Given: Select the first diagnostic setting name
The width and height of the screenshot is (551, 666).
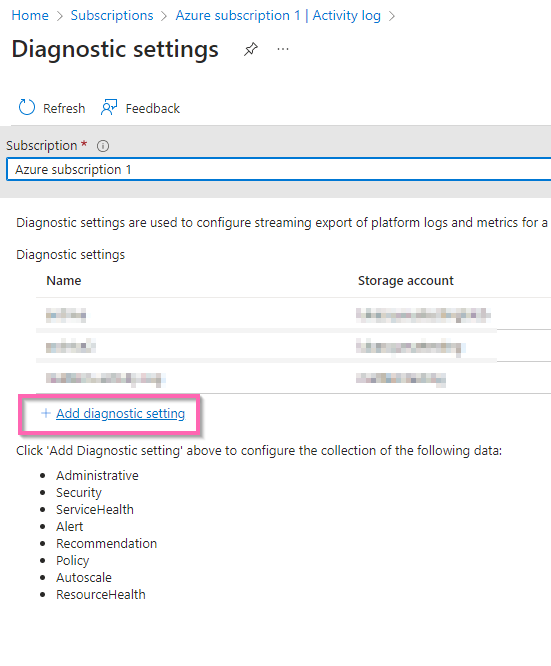Looking at the screenshot, I should point(66,315).
